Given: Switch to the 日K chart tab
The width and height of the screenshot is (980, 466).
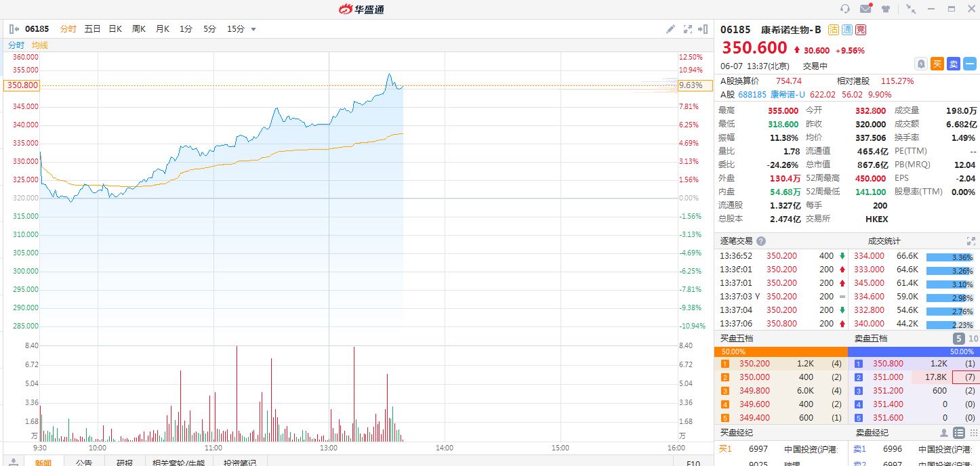Looking at the screenshot, I should click(x=115, y=29).
